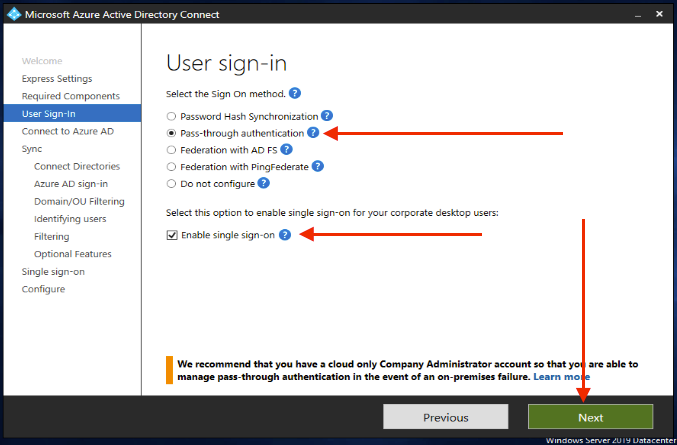Open Optional Features sidebar item
Image resolution: width=677 pixels, height=445 pixels.
[x=73, y=254]
